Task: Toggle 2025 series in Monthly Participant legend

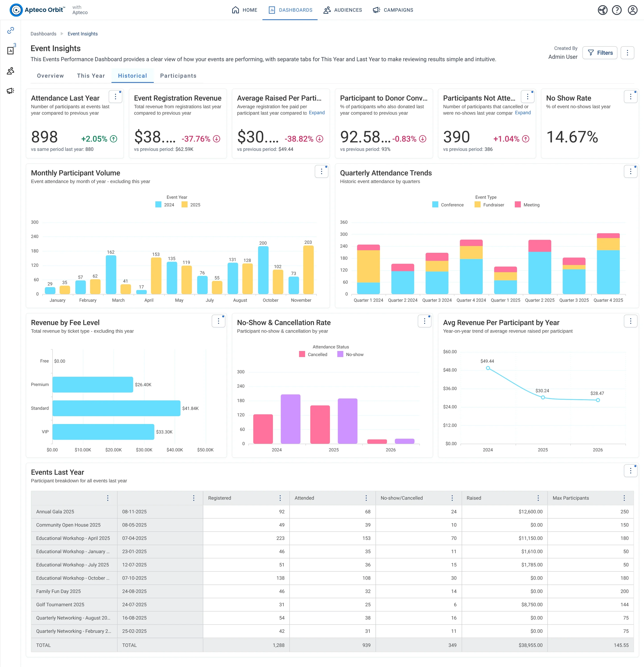Action: [x=191, y=205]
